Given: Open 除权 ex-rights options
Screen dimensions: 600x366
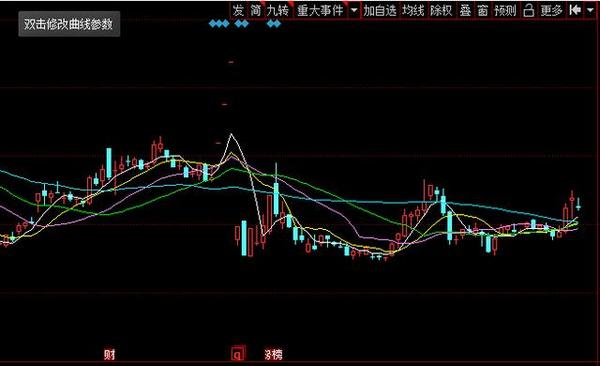Looking at the screenshot, I should 442,10.
